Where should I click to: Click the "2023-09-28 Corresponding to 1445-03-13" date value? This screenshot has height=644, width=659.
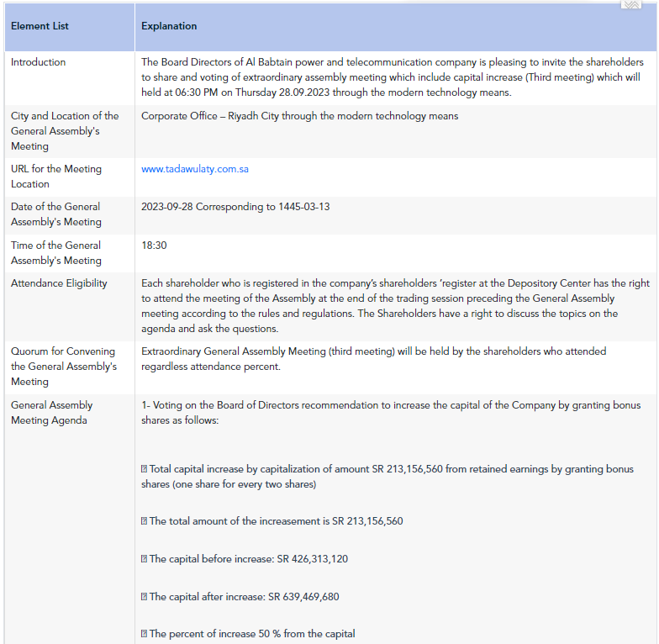(x=235, y=207)
